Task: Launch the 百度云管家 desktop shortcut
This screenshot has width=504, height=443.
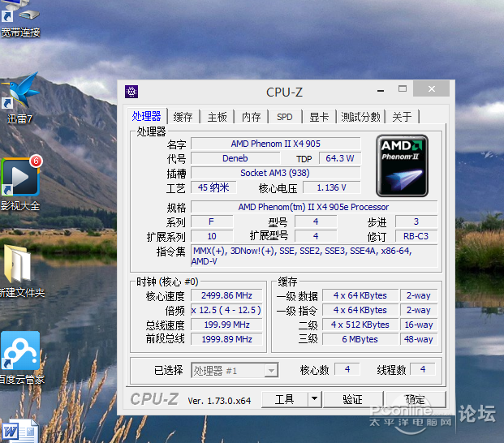Action: [21, 357]
